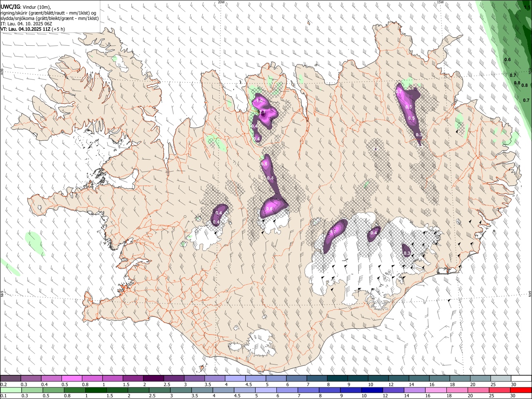The width and height of the screenshot is (532, 399).
Task: Click the bold 'UWC/IG' title text
Action: pos(10,7)
